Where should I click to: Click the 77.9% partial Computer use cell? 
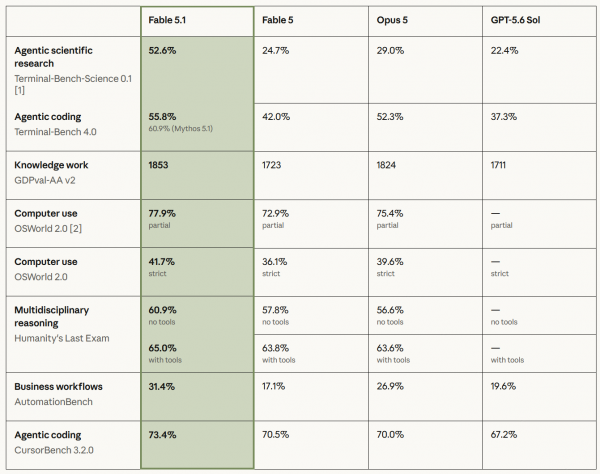[x=197, y=223]
